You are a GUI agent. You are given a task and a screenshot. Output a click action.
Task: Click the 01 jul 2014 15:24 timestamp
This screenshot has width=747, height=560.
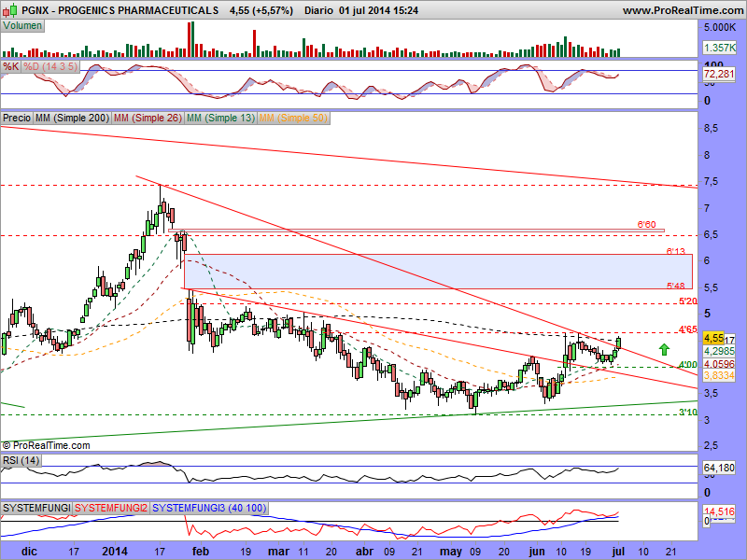click(x=379, y=10)
